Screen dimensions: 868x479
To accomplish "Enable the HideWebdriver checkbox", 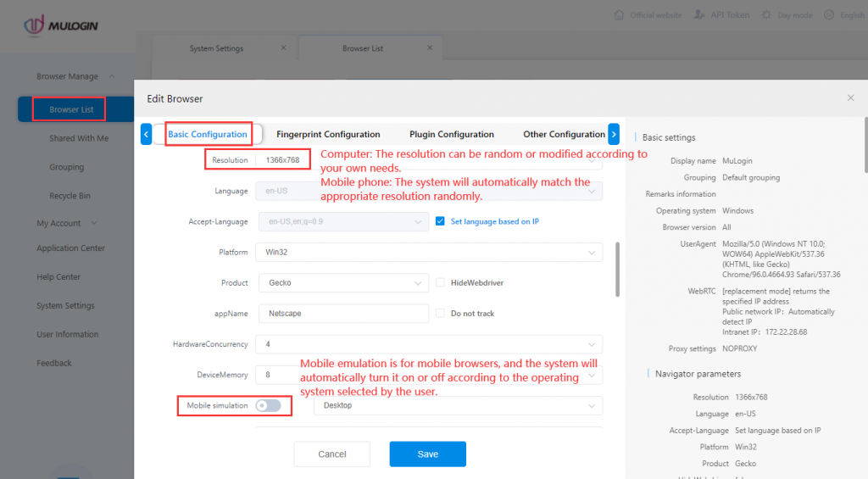I will (x=440, y=282).
